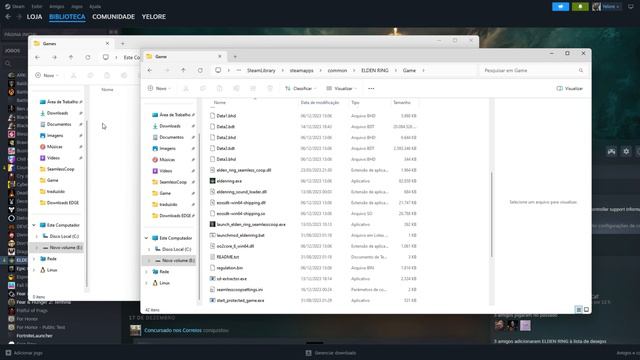
Task: Collapse Este Computador in Games window tree
Action: [34, 225]
